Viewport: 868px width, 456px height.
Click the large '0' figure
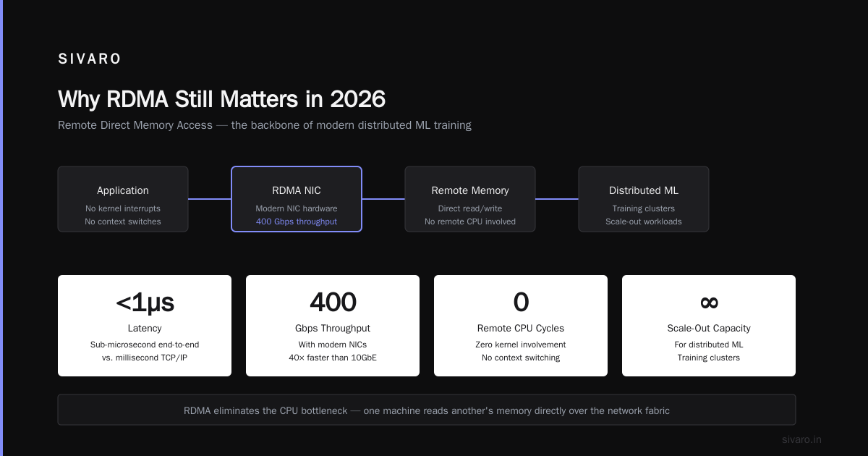521,303
